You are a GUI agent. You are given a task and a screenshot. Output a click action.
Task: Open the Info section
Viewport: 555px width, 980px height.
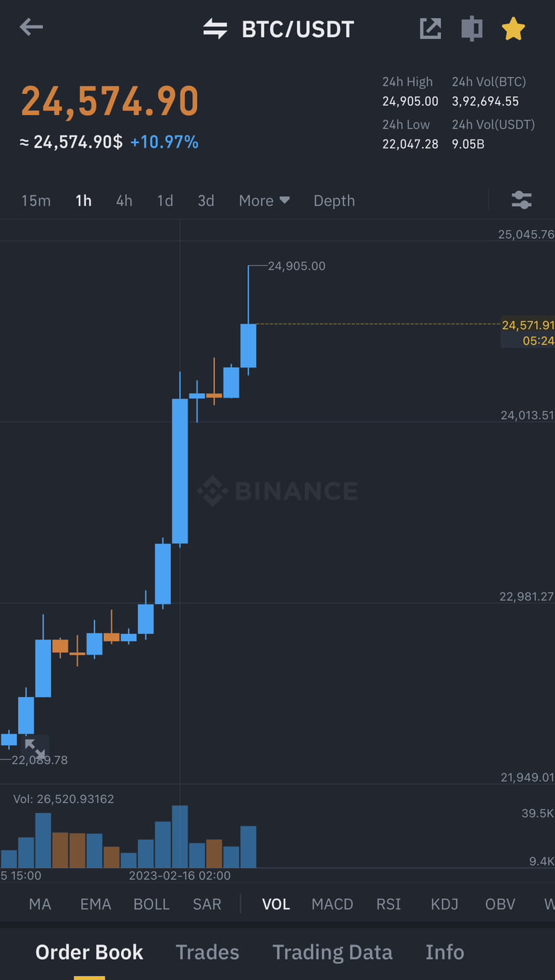pos(444,952)
